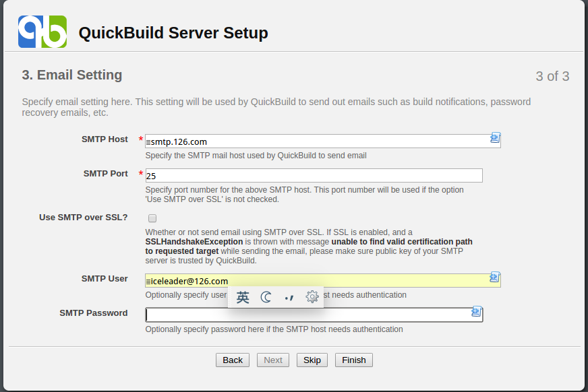Image resolution: width=588 pixels, height=392 pixels.
Task: Click into SMTP Password field
Action: pyautogui.click(x=314, y=315)
